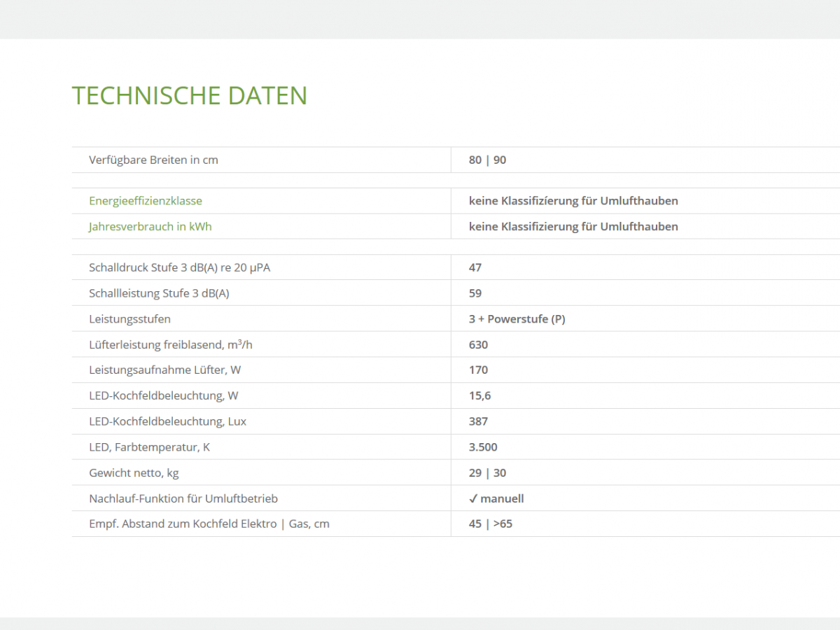This screenshot has height=630, width=840.
Task: Click the checkmark next to manuell
Action: click(x=473, y=498)
